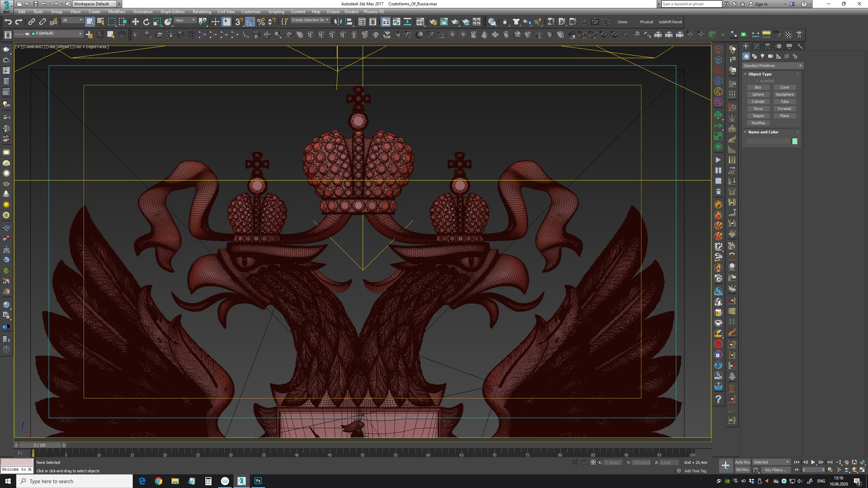Click the Redo arrow in main toolbar
868x488 pixels.
click(19, 22)
